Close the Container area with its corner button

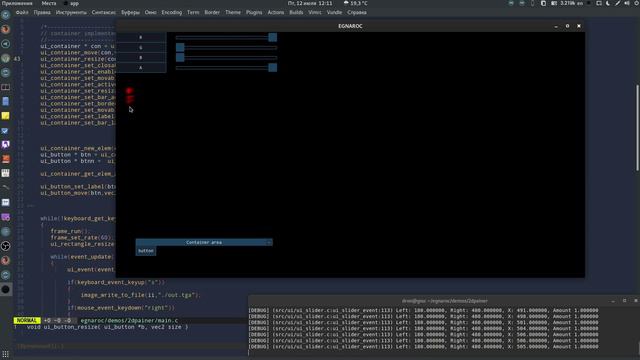(269, 242)
